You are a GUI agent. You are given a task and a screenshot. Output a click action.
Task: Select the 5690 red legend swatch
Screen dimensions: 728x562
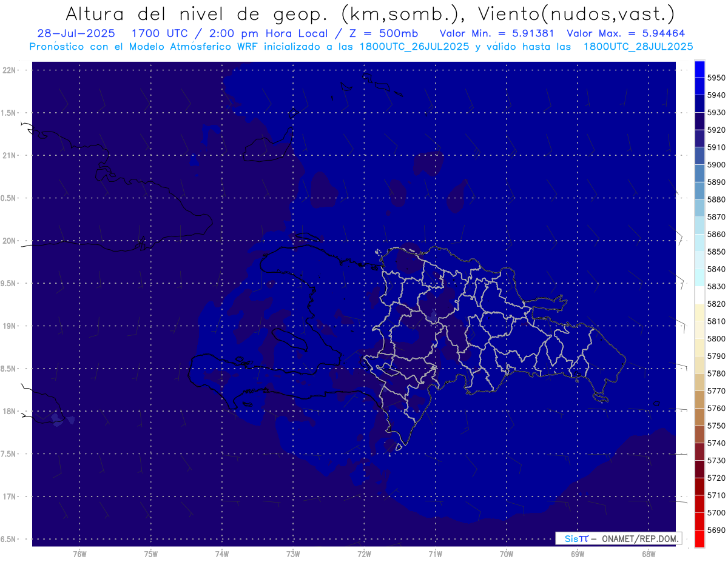[x=699, y=538]
